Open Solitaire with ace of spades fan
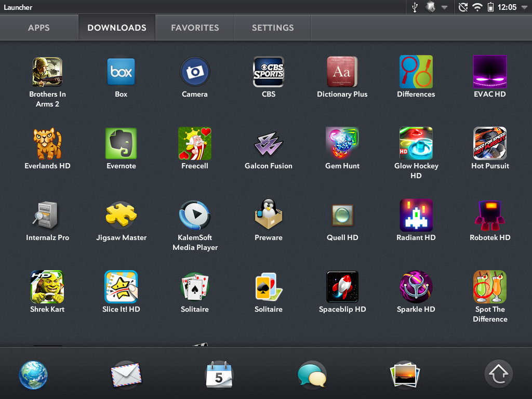 [x=195, y=287]
